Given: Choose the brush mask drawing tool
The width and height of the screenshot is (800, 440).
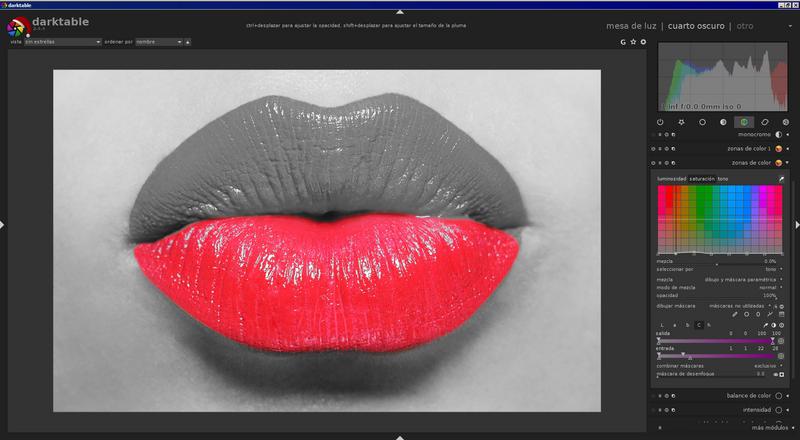Looking at the screenshot, I should pos(735,314).
